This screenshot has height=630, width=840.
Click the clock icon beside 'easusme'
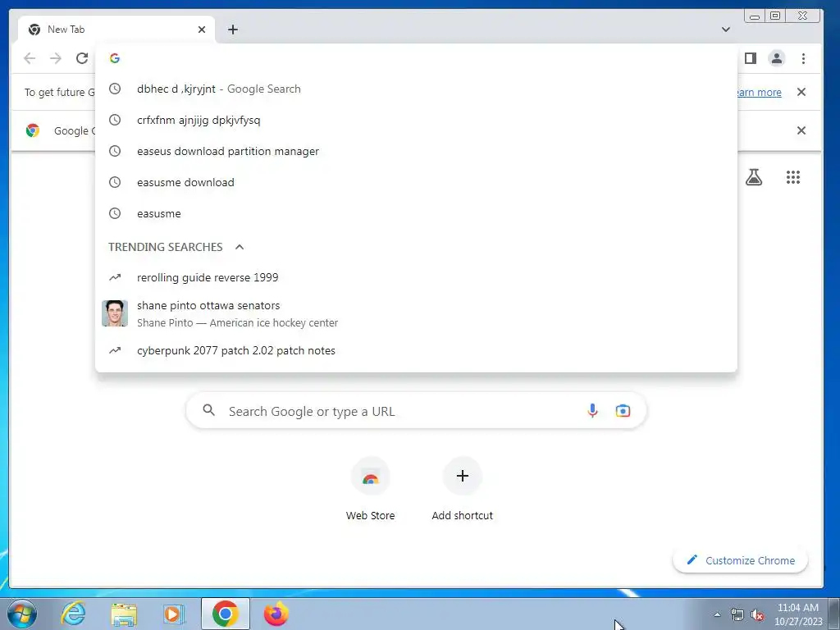[x=115, y=213]
